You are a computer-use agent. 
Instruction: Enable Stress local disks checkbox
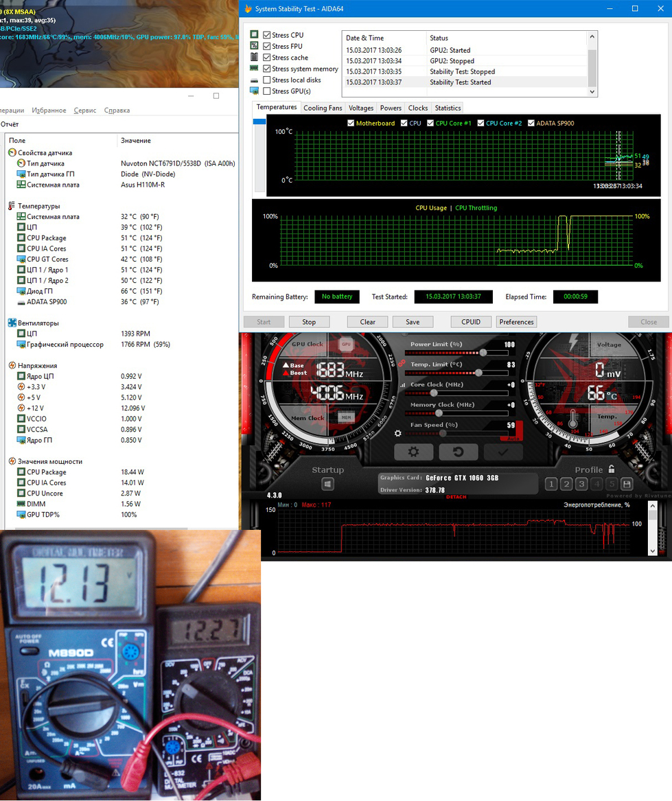click(267, 80)
